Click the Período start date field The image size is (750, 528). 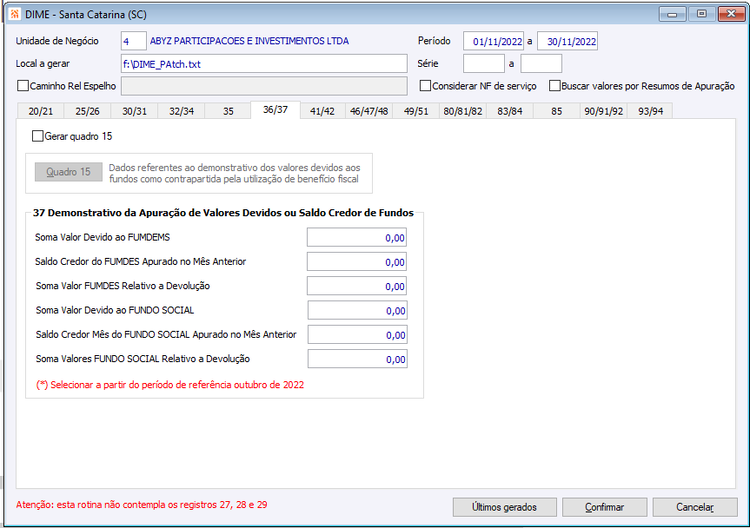493,41
